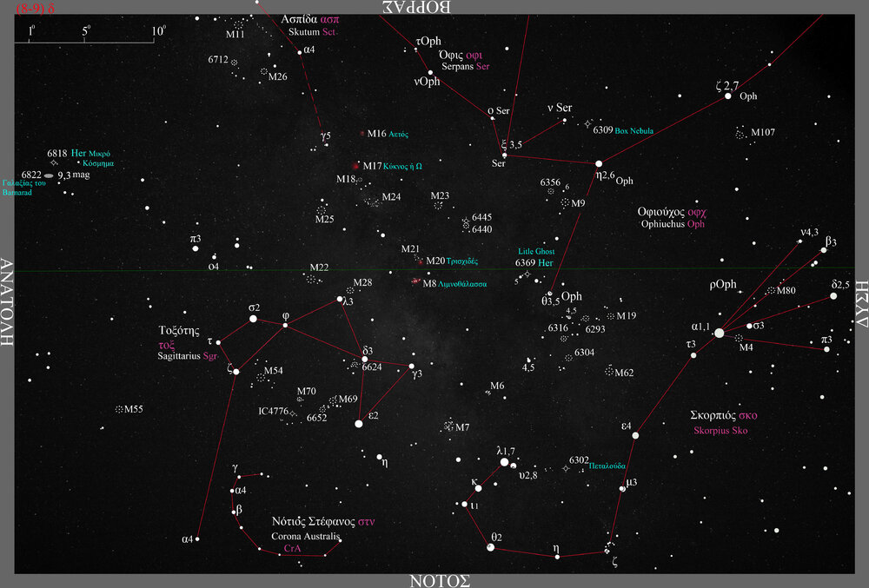The image size is (869, 588).
Task: Click the ΝΟΤΟΣ direction label
Action: (440, 579)
